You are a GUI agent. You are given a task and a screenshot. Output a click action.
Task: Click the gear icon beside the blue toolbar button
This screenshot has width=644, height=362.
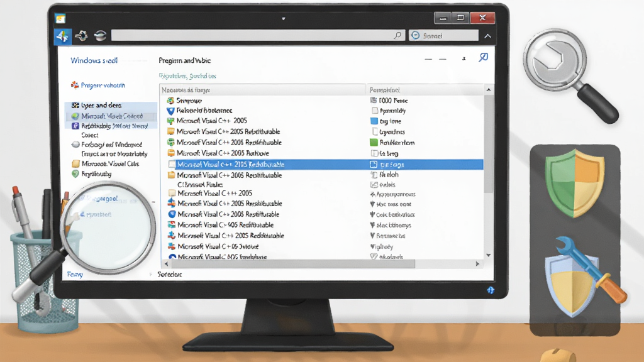coord(81,36)
